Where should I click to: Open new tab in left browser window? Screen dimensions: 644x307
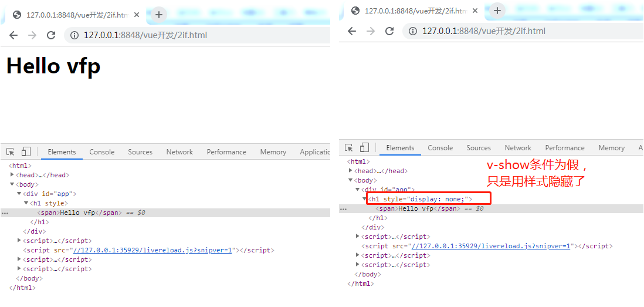tap(159, 15)
